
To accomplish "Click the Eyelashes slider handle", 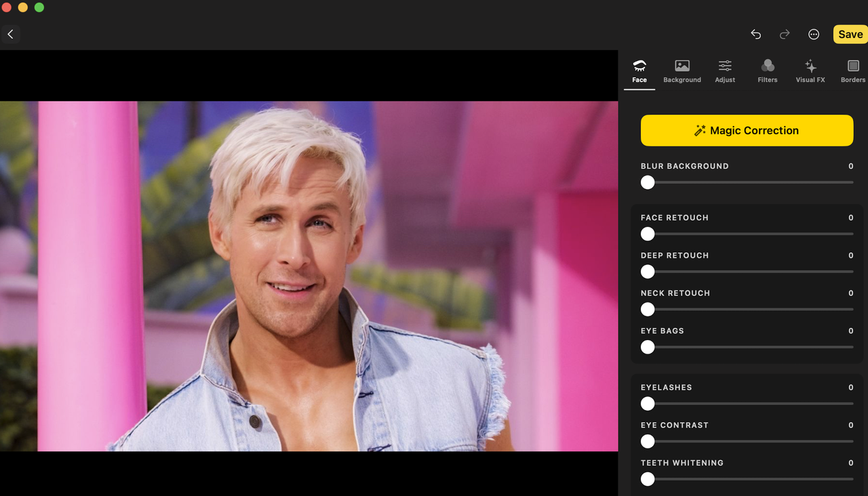I will (x=648, y=404).
